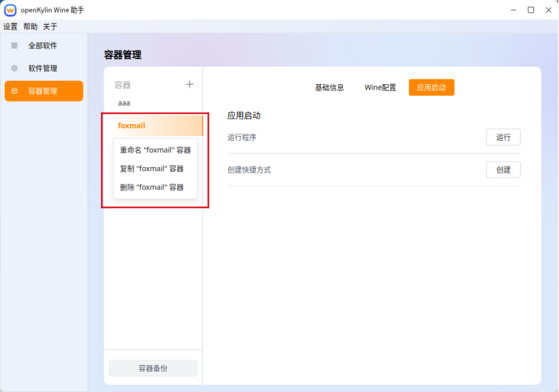
Task: Click the 运行 button
Action: coord(503,137)
